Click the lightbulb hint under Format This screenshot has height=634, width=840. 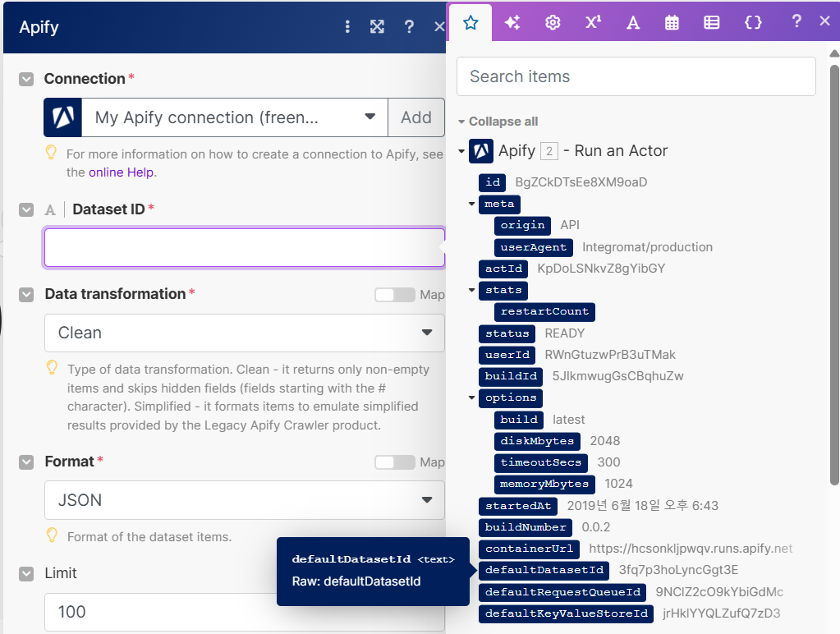(x=52, y=535)
